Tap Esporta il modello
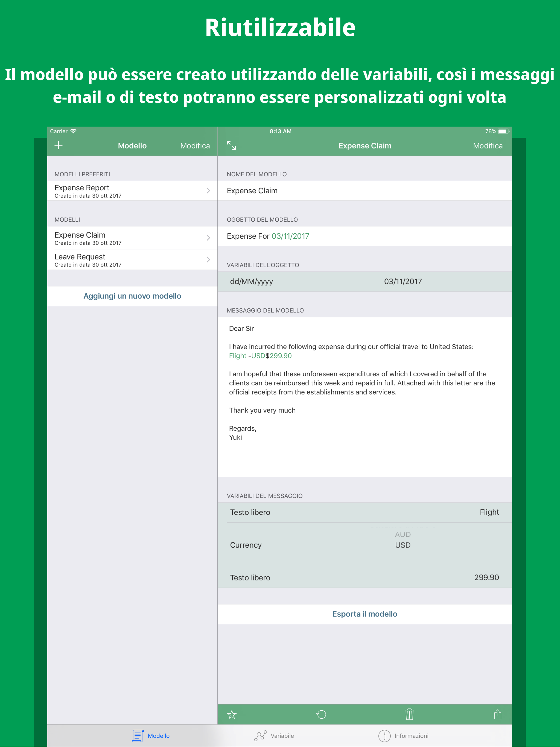Image resolution: width=560 pixels, height=747 pixels. tap(365, 614)
